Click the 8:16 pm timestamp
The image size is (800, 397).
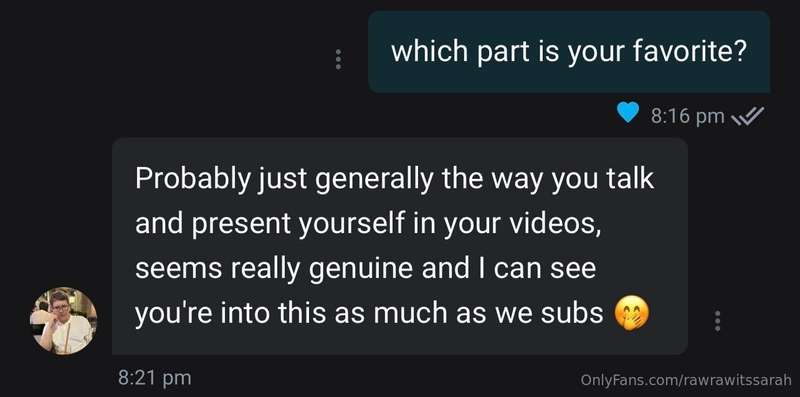pos(687,116)
